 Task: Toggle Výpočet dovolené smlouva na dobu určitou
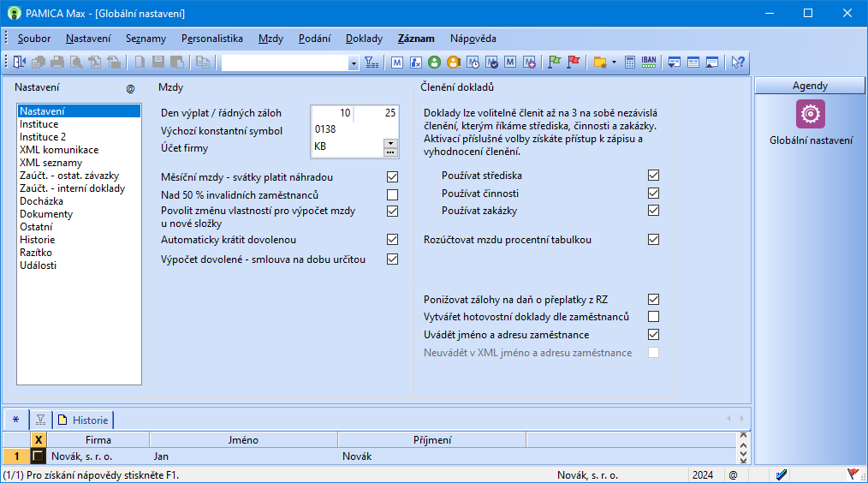[392, 259]
